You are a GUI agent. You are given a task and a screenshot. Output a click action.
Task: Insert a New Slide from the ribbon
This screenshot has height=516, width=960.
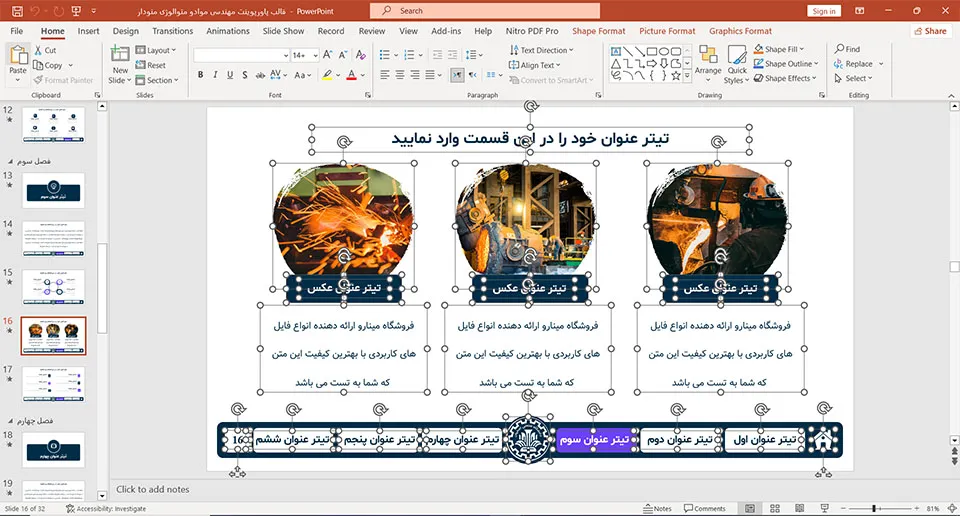120,65
